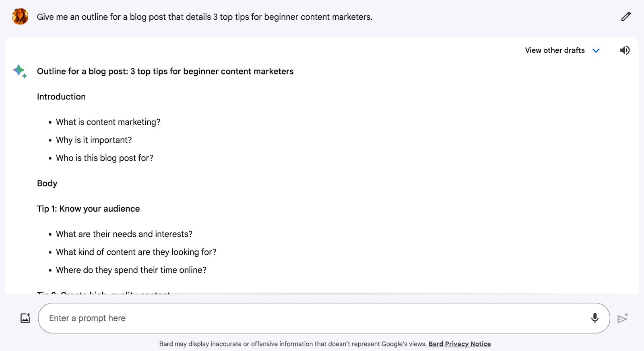Click the 'Tip 1: Know your audience' heading
644x351 pixels.
[x=88, y=208]
